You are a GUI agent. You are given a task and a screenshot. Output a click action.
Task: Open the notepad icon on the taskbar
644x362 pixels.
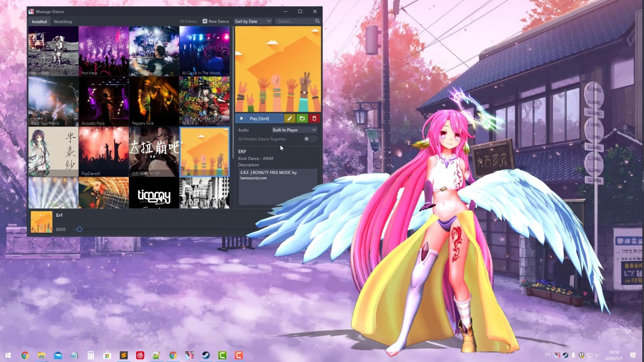point(75,355)
